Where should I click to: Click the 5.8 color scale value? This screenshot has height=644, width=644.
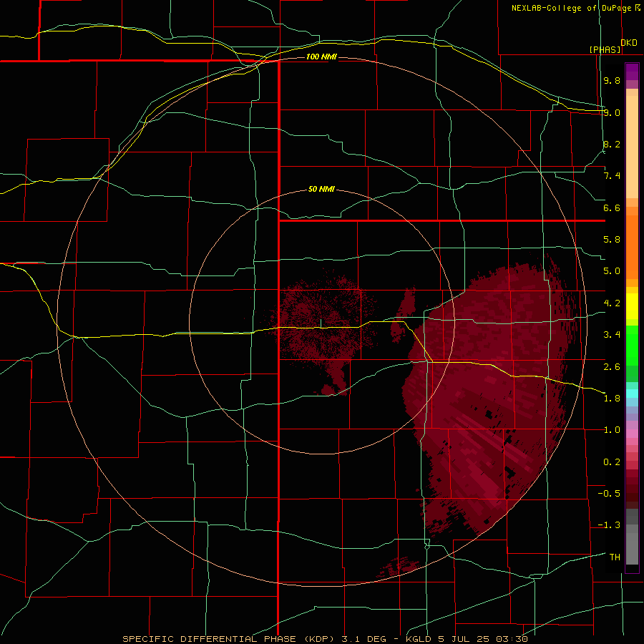(x=612, y=240)
